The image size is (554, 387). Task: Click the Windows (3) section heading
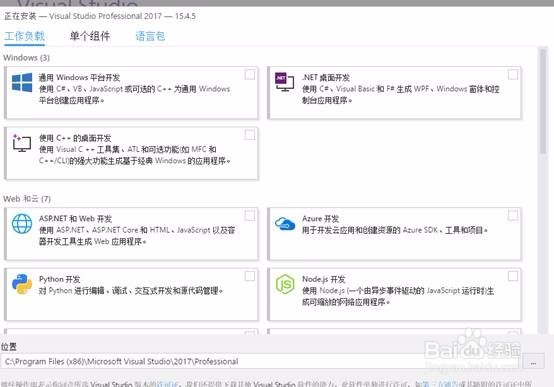[x=26, y=58]
